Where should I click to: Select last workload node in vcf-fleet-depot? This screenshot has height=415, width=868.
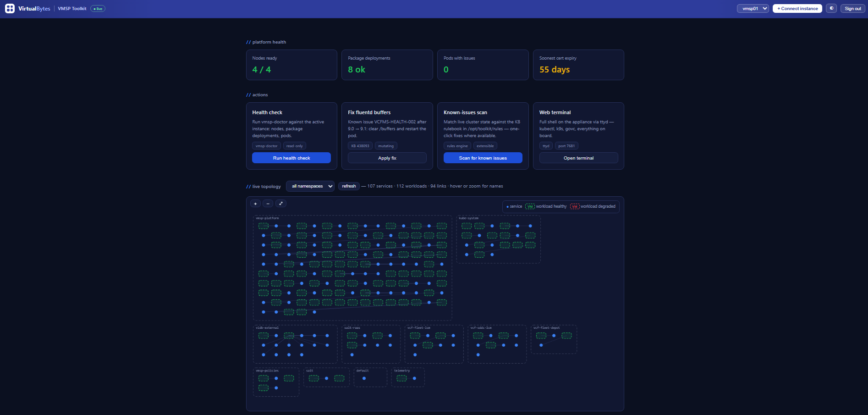(x=566, y=336)
